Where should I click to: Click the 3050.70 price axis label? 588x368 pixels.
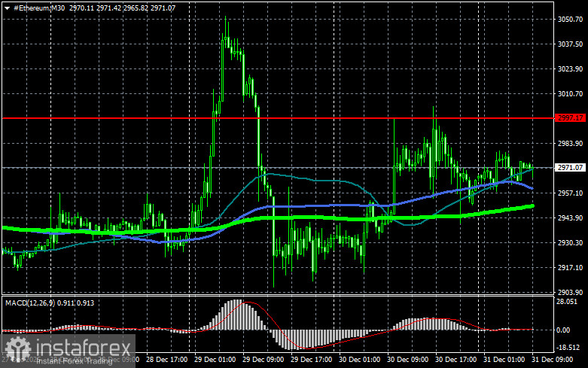point(571,19)
